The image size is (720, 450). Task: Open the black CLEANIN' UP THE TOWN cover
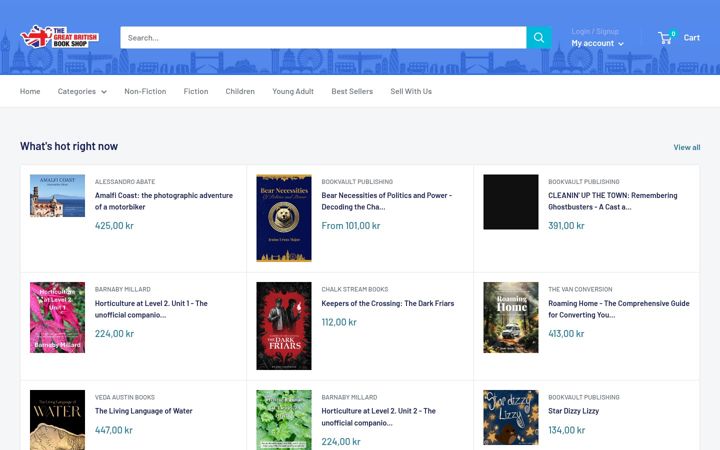511,202
